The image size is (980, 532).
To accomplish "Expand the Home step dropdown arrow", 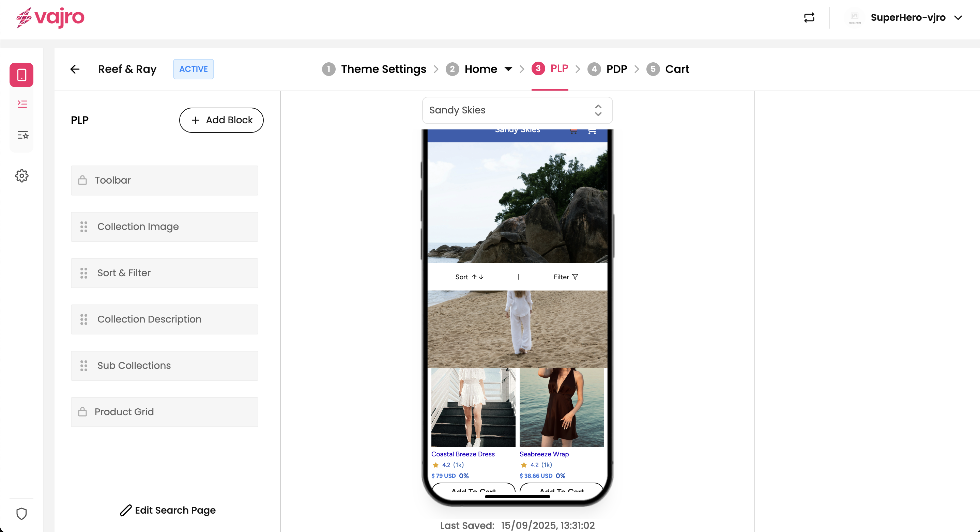I will pyautogui.click(x=508, y=69).
